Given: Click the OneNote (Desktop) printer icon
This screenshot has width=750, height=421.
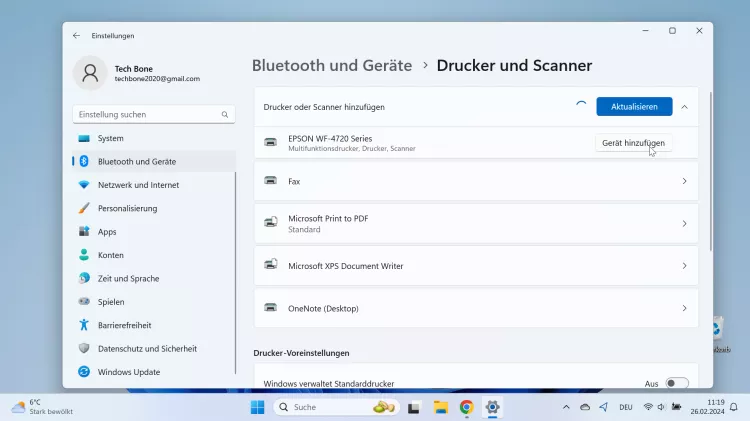Looking at the screenshot, I should (x=271, y=307).
